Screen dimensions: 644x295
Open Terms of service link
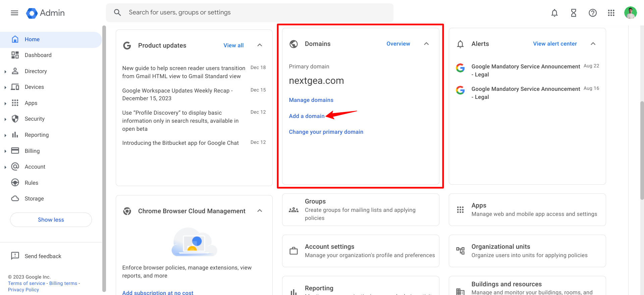(26, 283)
